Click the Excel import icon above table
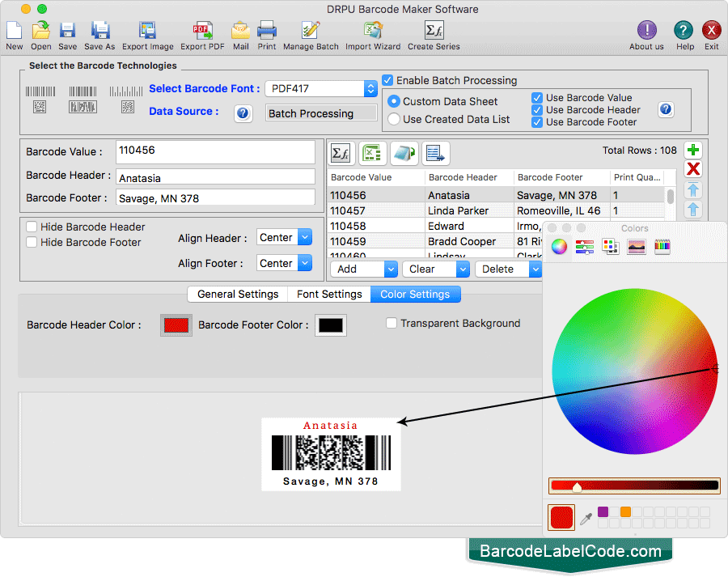Screen dimensions: 728x577 pos(372,153)
